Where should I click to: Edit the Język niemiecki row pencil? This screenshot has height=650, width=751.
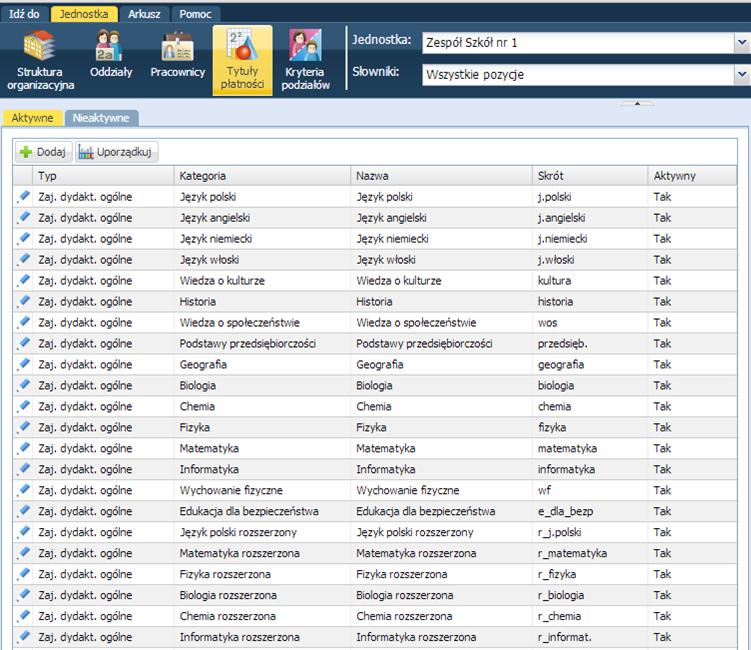(23, 239)
